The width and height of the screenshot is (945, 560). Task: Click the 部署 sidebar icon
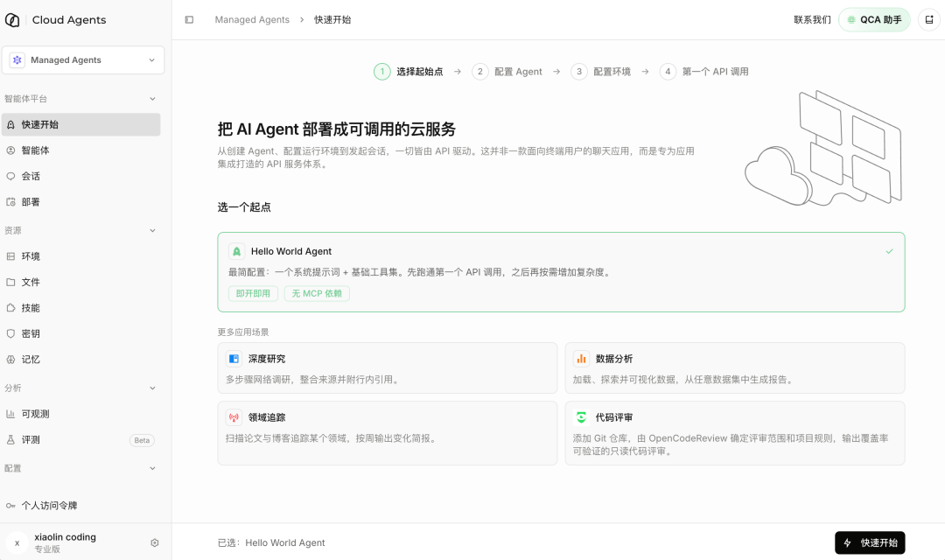[x=10, y=202]
